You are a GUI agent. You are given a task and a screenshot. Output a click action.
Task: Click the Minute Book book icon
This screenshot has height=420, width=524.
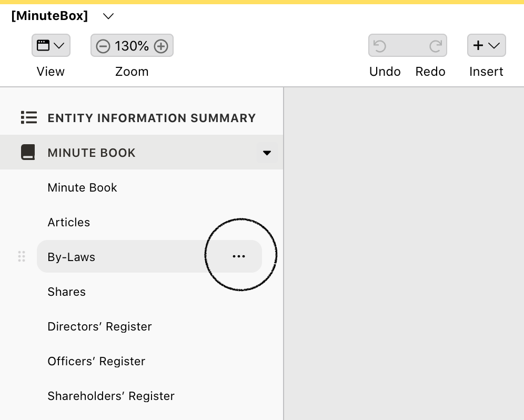click(28, 152)
